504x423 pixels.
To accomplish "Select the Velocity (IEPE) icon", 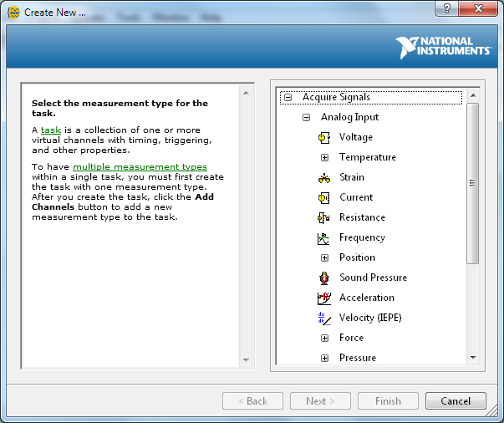I will pos(324,318).
